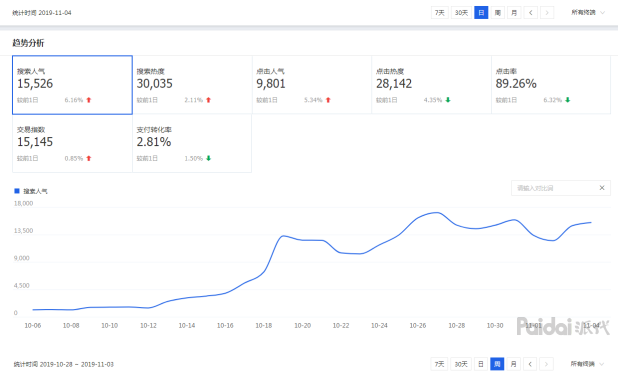
Task: Switch to 30天 range in top bar
Action: pos(461,13)
